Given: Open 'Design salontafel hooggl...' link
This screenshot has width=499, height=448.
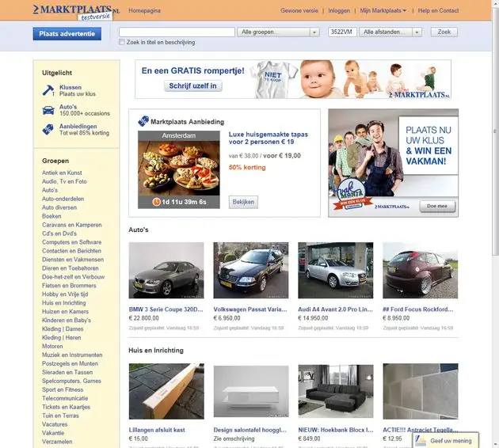Looking at the screenshot, I should tap(249, 430).
